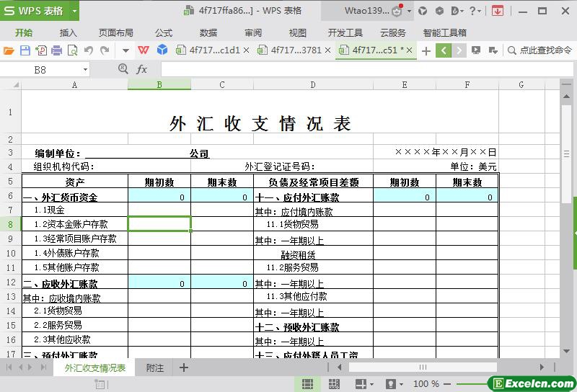
Task: Switch to the 附注 sheet tab
Action: tap(154, 367)
